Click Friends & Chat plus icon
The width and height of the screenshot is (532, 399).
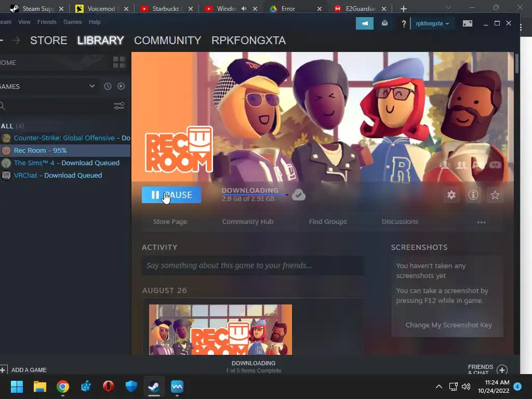click(502, 369)
